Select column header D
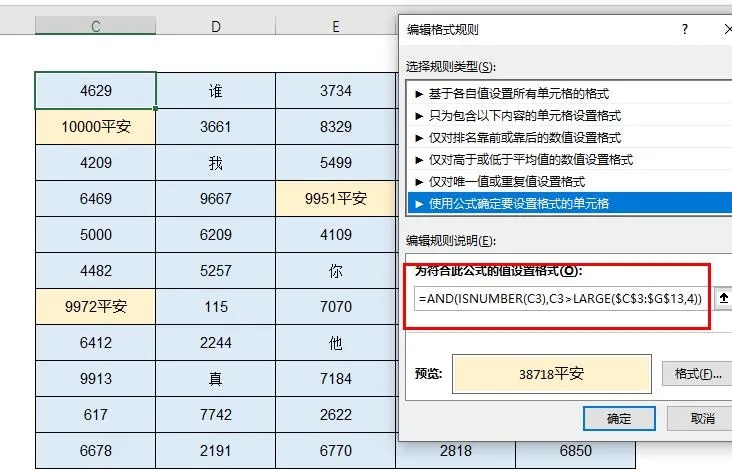 [216, 26]
